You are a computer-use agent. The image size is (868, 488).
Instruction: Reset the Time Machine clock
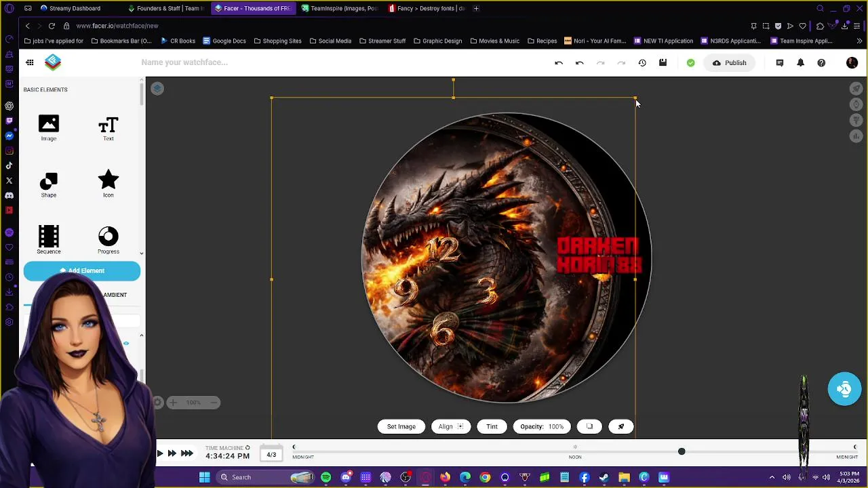coord(248,447)
